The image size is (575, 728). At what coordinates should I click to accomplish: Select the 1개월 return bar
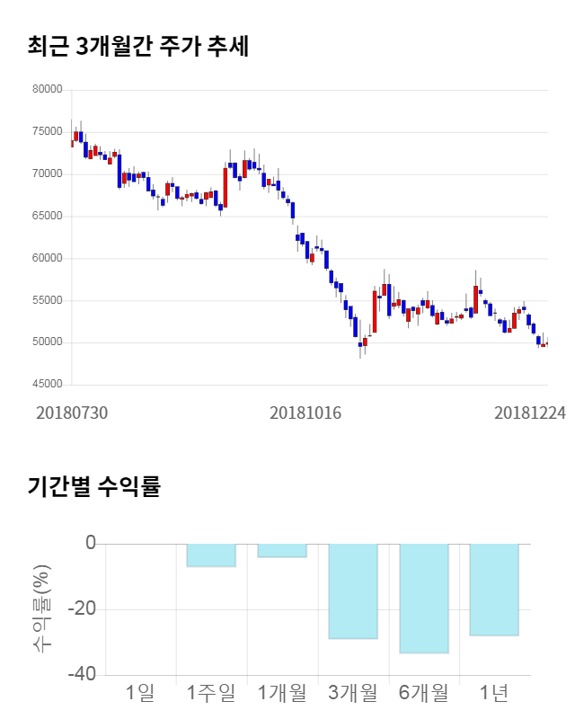click(282, 550)
